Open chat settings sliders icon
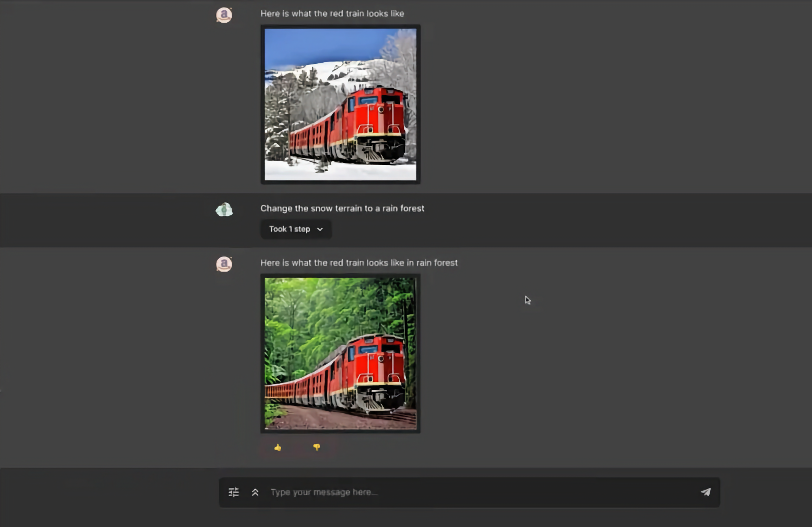This screenshot has height=527, width=812. pos(233,492)
